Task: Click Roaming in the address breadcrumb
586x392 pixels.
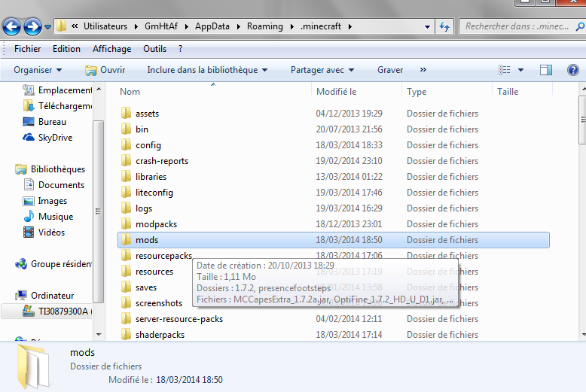Action: coord(265,26)
